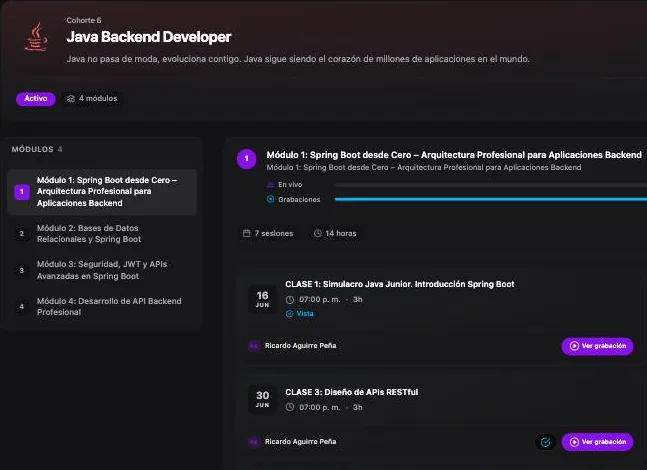Click the course description sentence about Java
Screen dimensions: 647x470
click(x=298, y=59)
